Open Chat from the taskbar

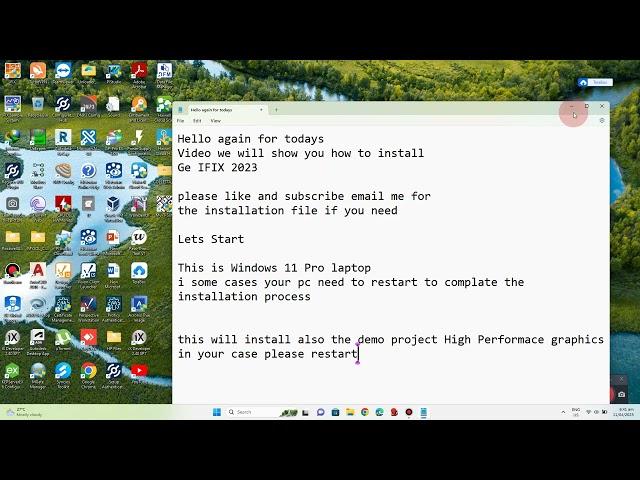pos(320,412)
